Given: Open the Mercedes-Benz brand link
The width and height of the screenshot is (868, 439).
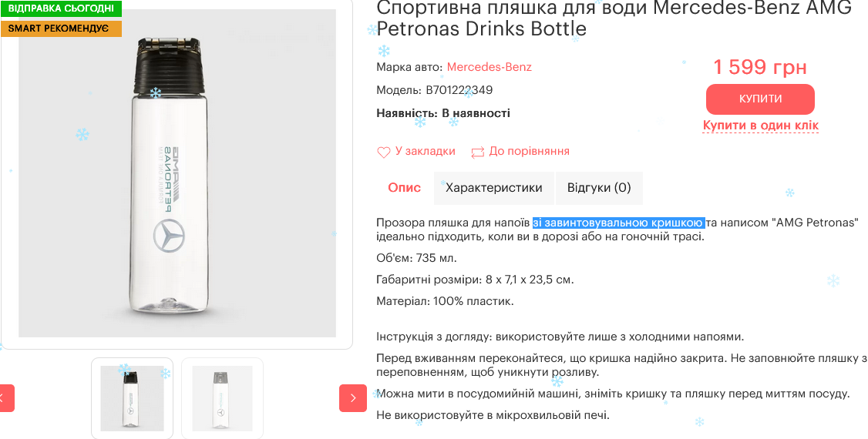Looking at the screenshot, I should [x=489, y=67].
